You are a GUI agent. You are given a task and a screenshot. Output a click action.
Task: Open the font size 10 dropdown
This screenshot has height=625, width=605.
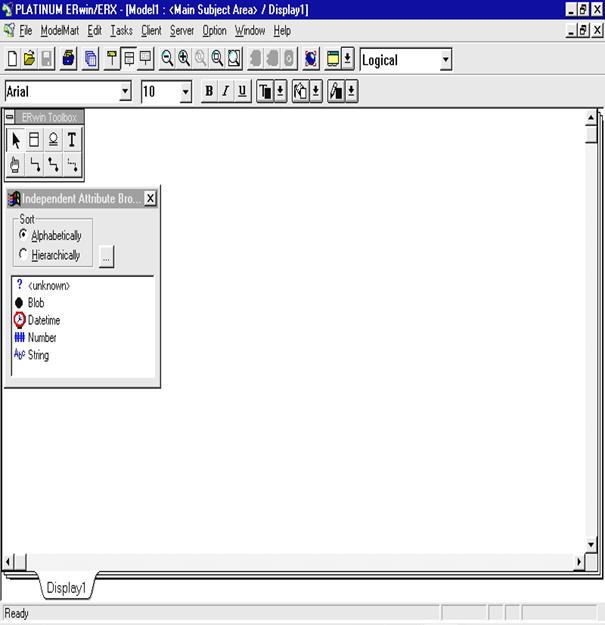tap(185, 92)
